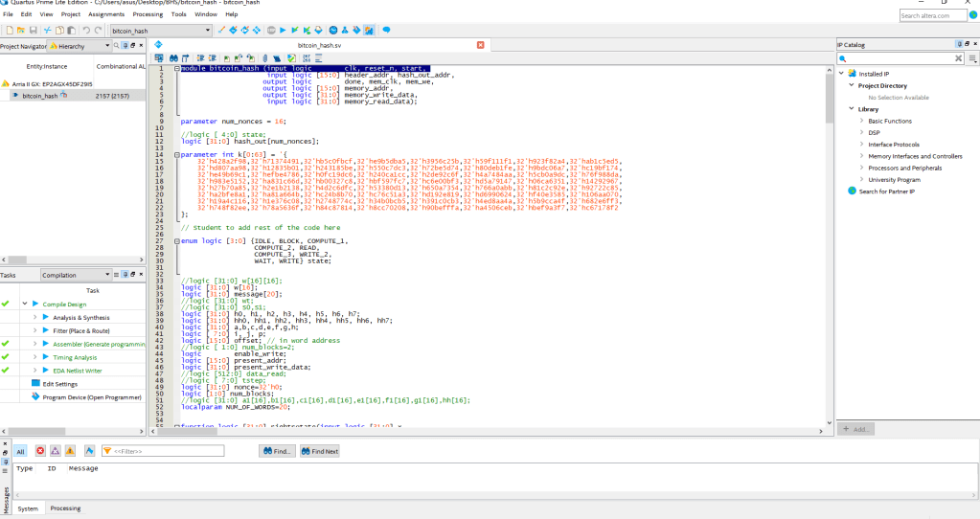This screenshot has height=519, width=980.
Task: Click the Undo arrow icon
Action: pos(85,31)
